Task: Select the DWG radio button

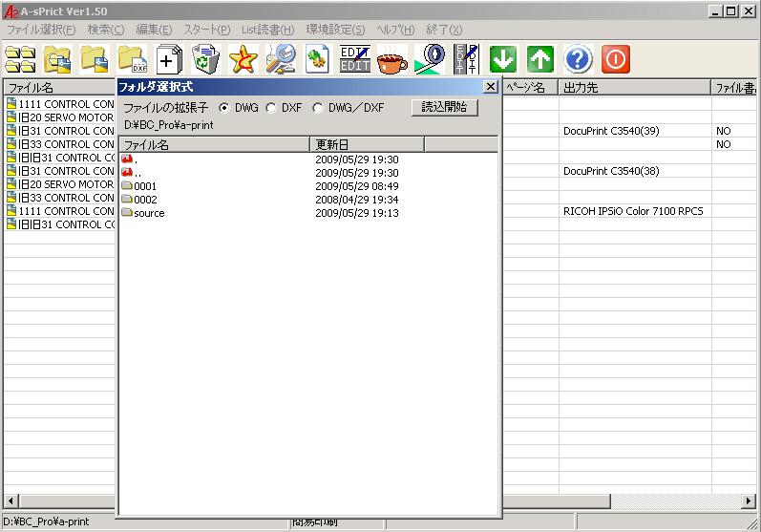Action: click(x=224, y=108)
